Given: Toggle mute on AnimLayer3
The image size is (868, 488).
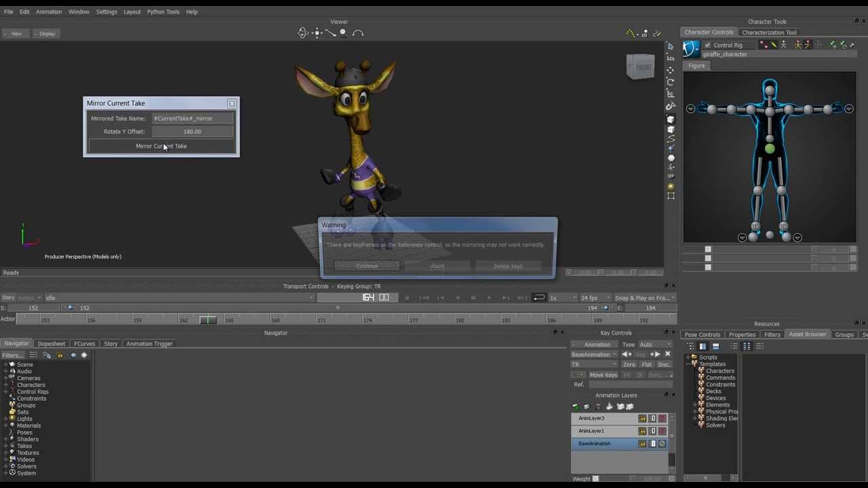Looking at the screenshot, I should [x=663, y=419].
